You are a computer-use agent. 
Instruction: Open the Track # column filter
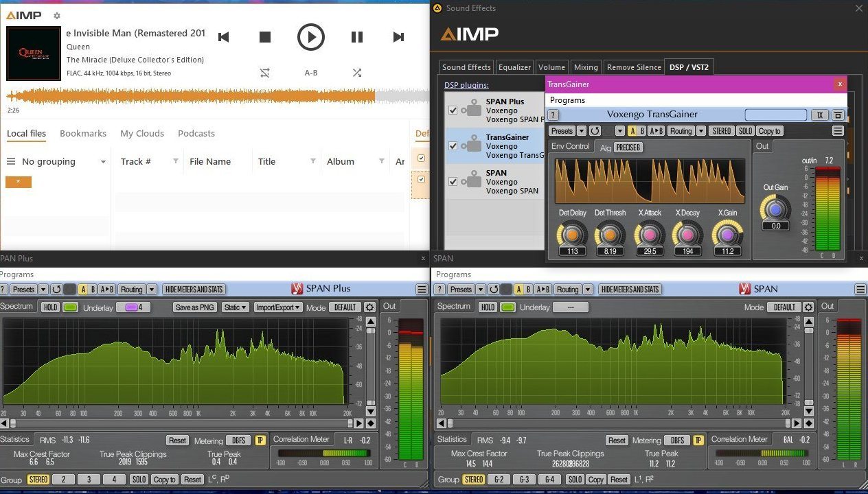tap(175, 162)
